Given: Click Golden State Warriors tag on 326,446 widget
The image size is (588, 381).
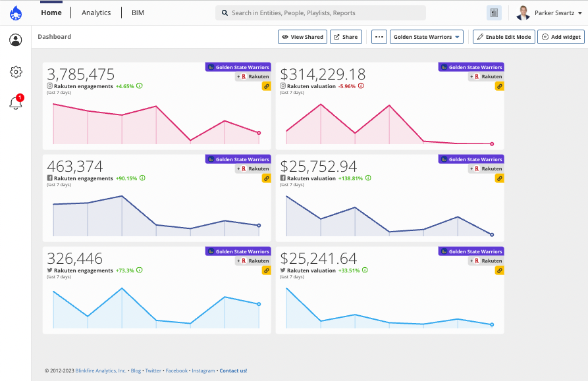Looking at the screenshot, I should click(238, 251).
